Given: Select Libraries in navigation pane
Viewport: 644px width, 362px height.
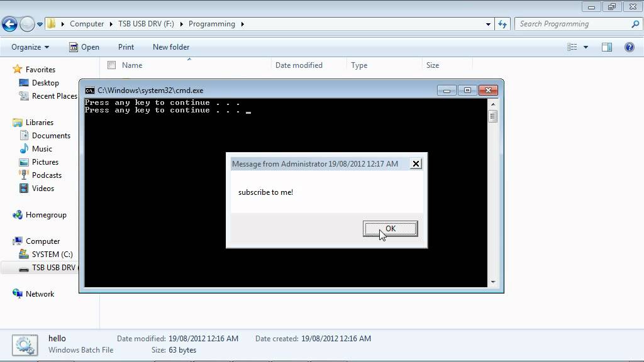Looking at the screenshot, I should (x=40, y=123).
